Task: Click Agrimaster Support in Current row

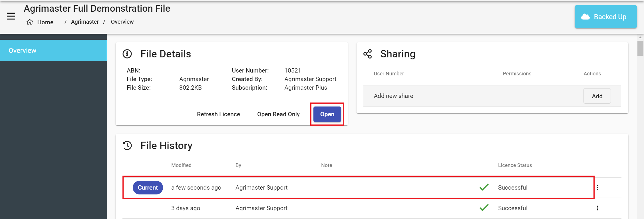Action: pos(261,188)
